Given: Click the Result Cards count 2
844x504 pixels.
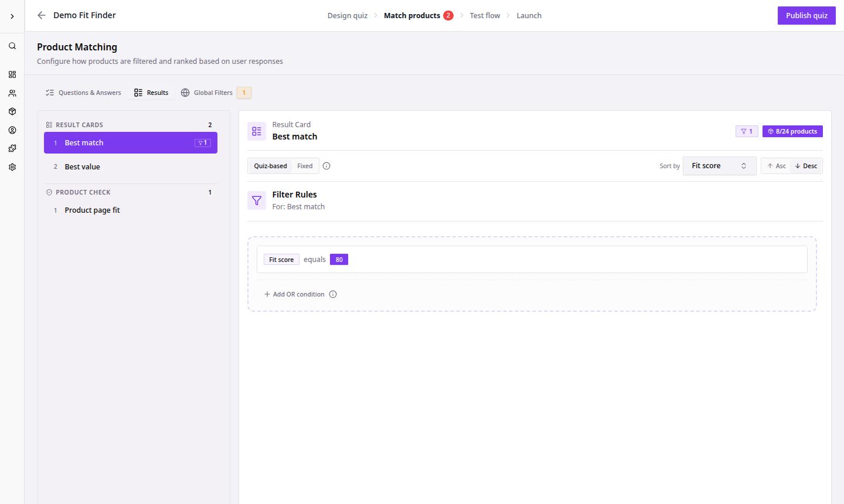Looking at the screenshot, I should [x=210, y=125].
